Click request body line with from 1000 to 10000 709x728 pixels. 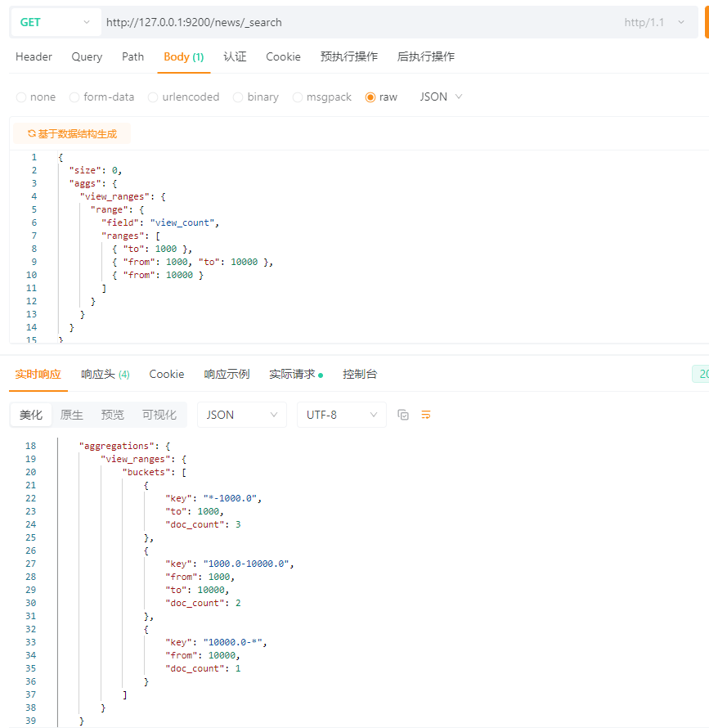tap(192, 262)
